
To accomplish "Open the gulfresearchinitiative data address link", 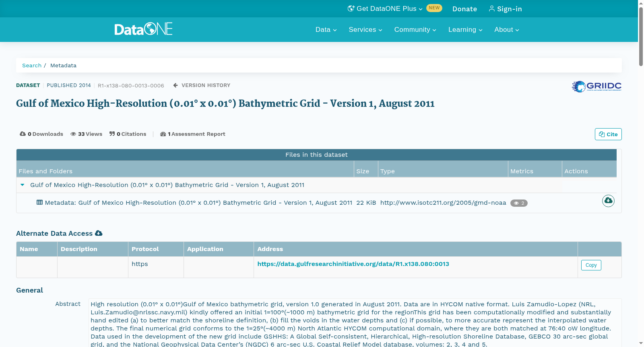I will (x=353, y=264).
